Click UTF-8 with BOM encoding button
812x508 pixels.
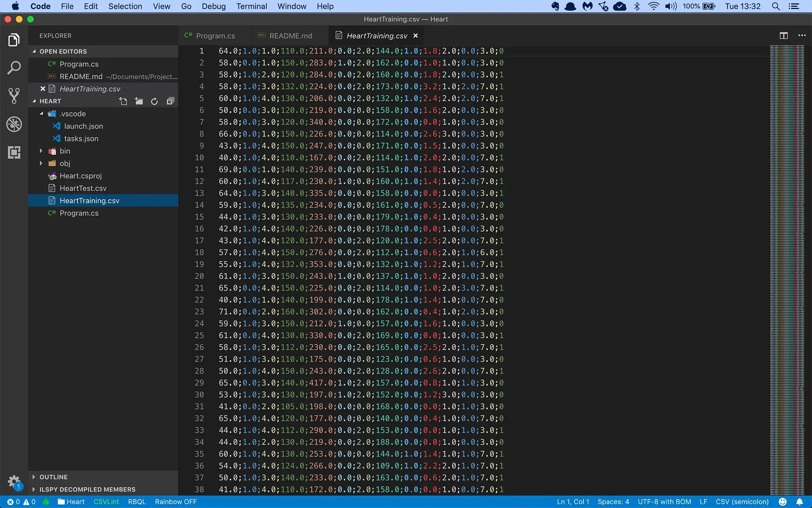(x=664, y=502)
